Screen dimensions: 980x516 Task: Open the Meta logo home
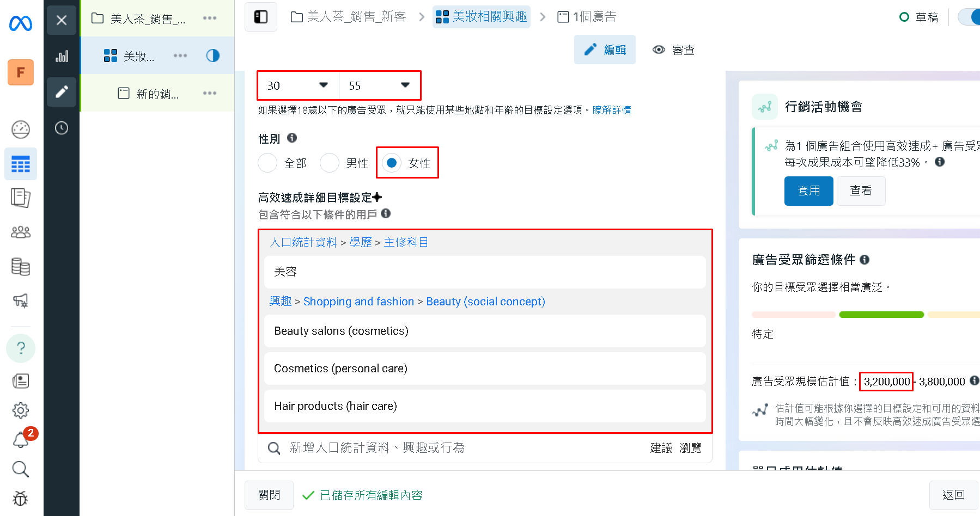(21, 23)
